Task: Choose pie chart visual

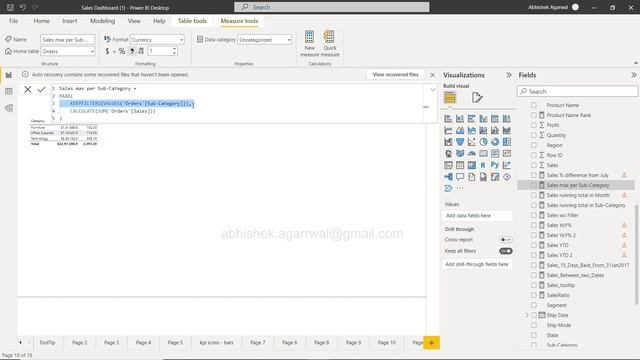Action: (x=483, y=142)
